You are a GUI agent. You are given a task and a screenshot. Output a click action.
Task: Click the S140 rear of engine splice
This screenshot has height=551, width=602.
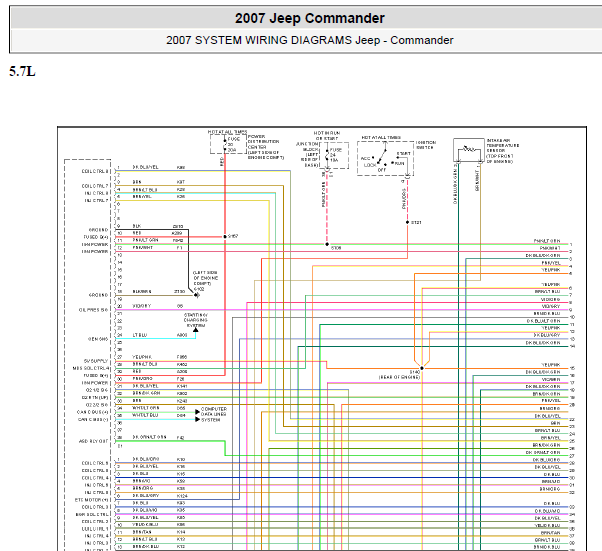(x=422, y=368)
